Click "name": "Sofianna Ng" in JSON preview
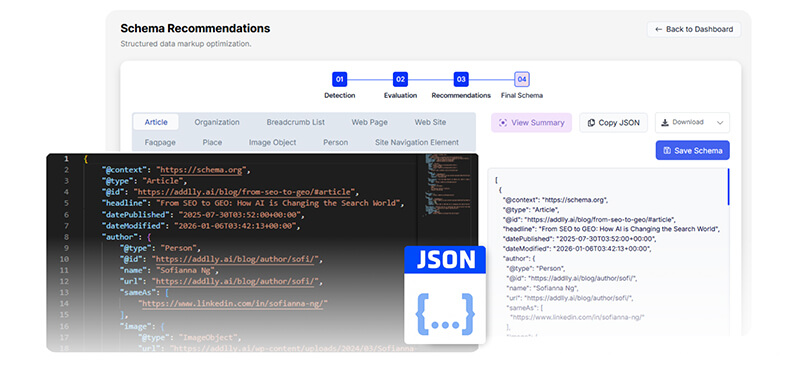Screen dimensions: 800x373 [542, 288]
